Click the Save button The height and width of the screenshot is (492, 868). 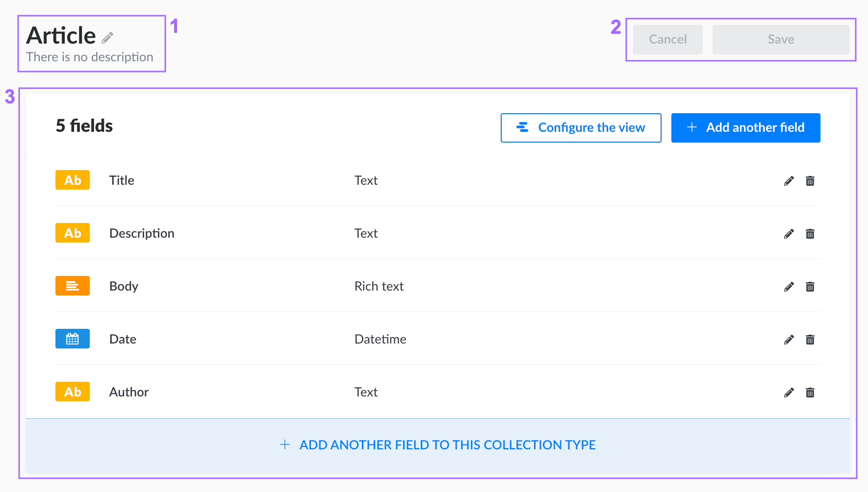click(x=780, y=39)
